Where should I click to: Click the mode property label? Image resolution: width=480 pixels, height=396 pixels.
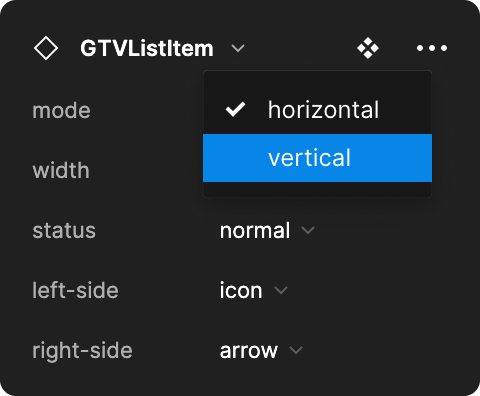tap(61, 110)
